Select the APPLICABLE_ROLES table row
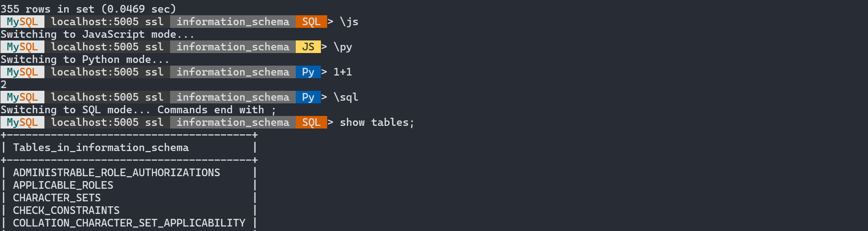Screen dimensions: 868x231 click(x=63, y=185)
